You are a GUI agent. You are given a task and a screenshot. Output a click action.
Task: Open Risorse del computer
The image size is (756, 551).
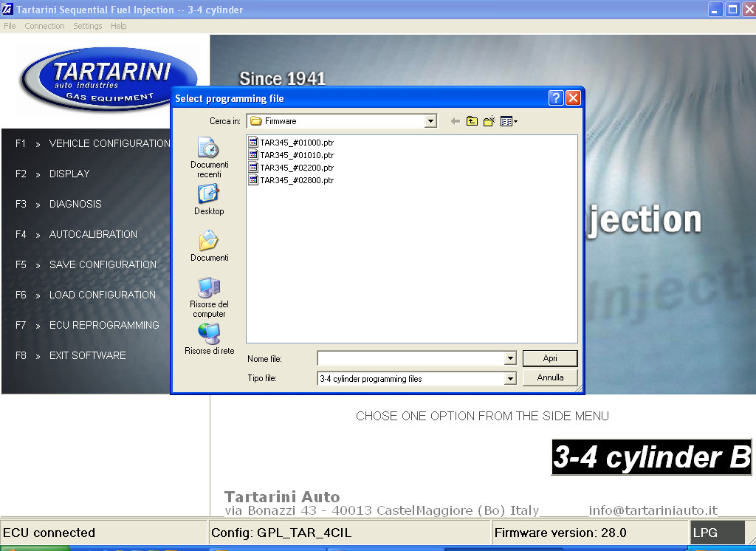(x=209, y=298)
